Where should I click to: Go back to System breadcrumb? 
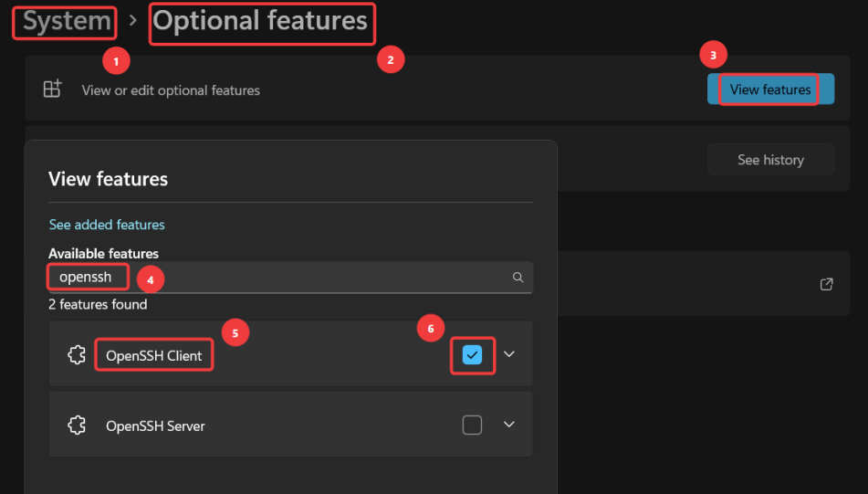pos(67,22)
